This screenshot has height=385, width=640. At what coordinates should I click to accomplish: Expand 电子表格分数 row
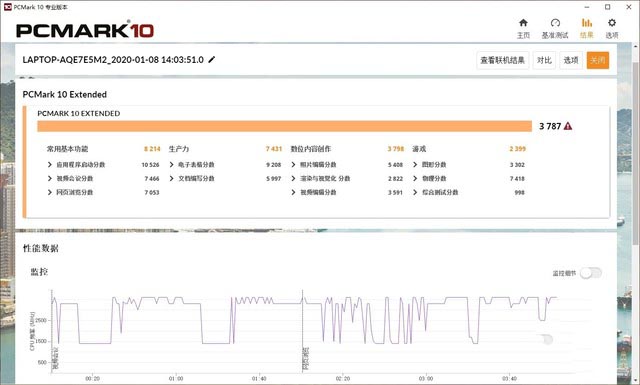click(x=171, y=165)
